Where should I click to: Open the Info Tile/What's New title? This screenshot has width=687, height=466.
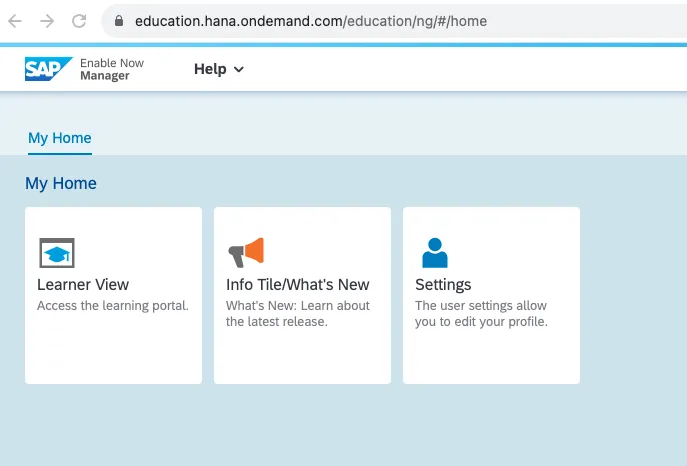297,285
